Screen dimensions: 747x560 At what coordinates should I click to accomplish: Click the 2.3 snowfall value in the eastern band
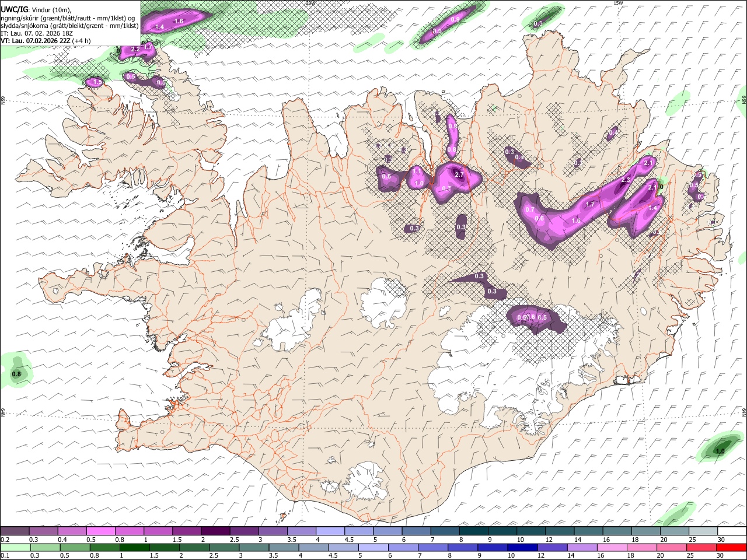point(626,180)
